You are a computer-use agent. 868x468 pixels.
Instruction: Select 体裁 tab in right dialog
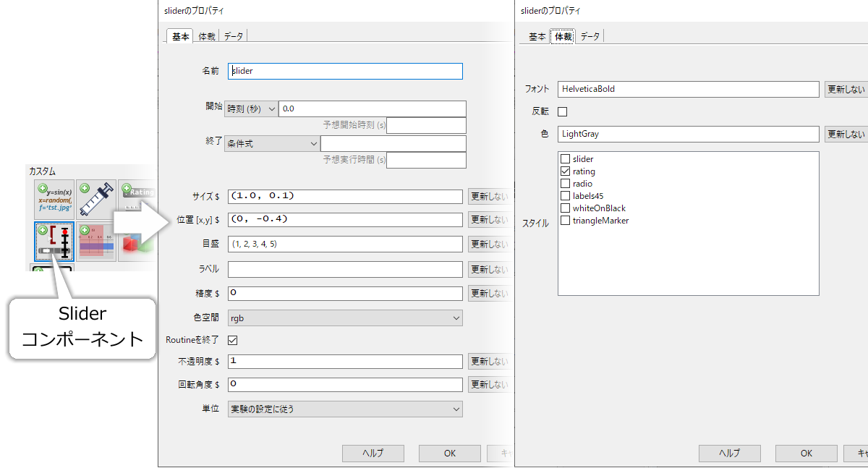(563, 36)
